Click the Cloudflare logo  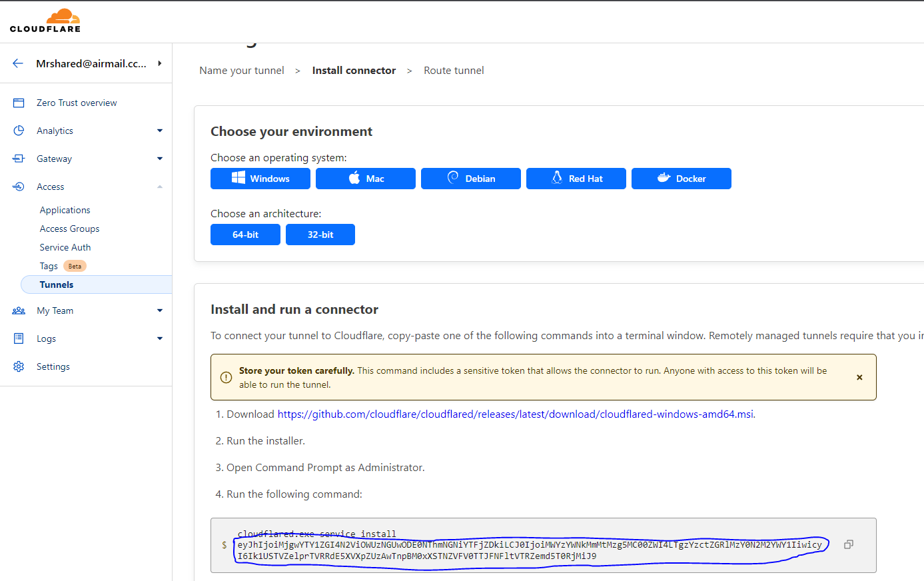click(45, 21)
